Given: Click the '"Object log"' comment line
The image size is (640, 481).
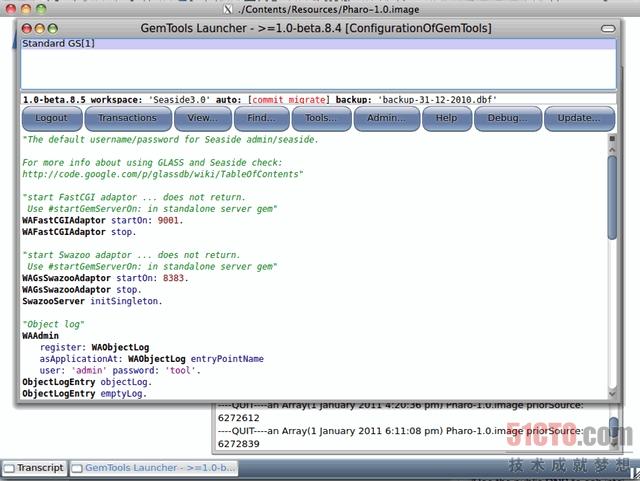Looking at the screenshot, I should click(x=53, y=324).
